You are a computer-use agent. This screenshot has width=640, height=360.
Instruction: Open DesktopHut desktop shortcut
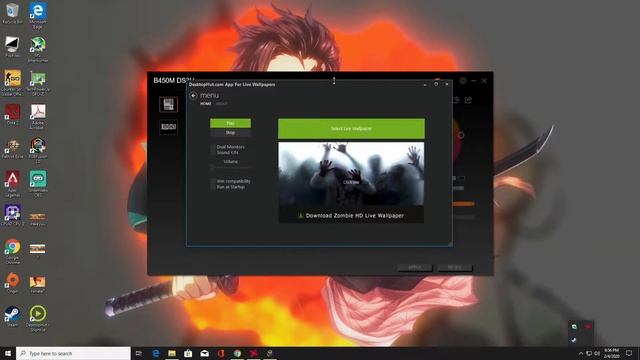click(x=38, y=318)
